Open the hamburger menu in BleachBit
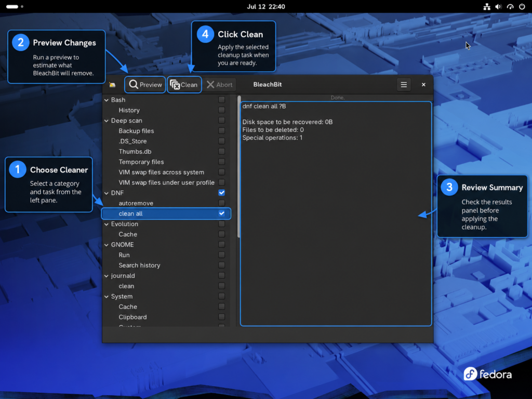The image size is (532, 399). 404,85
